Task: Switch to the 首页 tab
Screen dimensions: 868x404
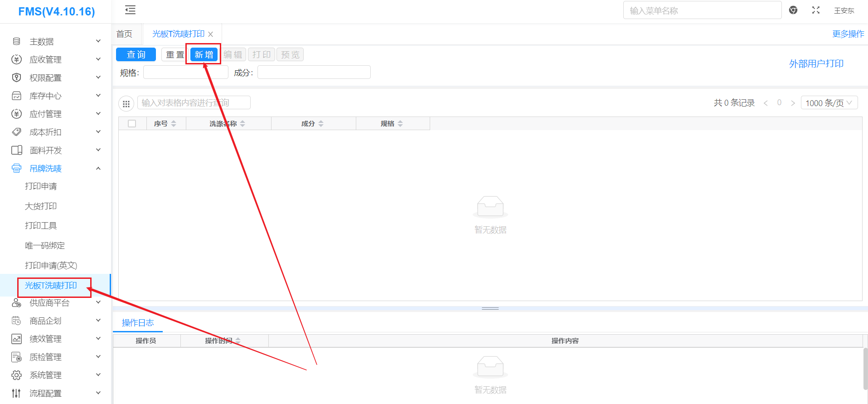Action: pyautogui.click(x=124, y=34)
